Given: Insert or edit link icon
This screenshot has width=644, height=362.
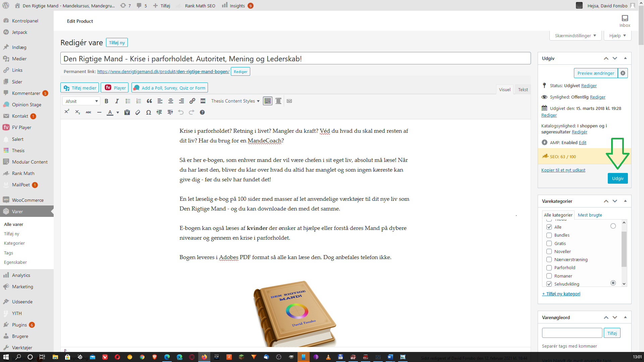Looking at the screenshot, I should [x=192, y=101].
